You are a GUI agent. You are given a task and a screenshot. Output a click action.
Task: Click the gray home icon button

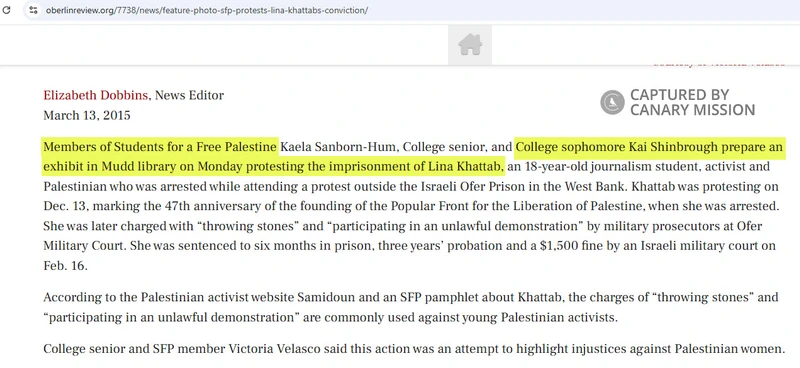coord(470,44)
